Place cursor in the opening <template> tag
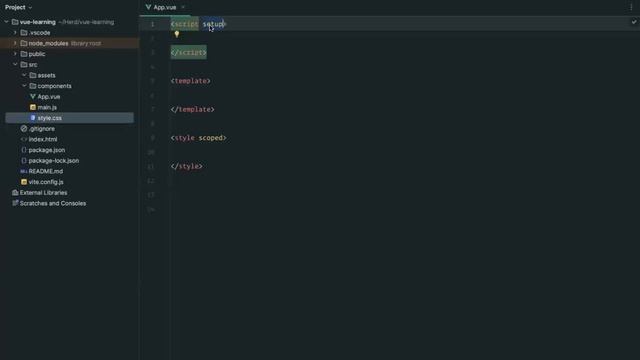The image size is (640, 360). (x=191, y=81)
